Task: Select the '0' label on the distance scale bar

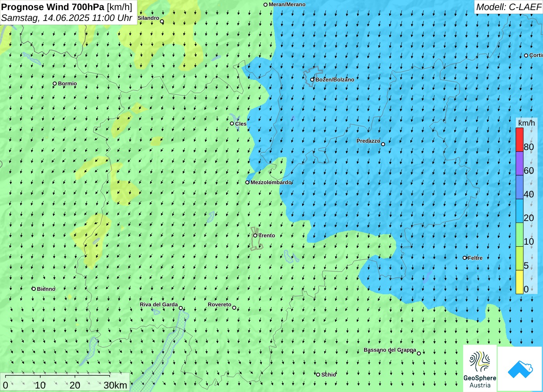Action: pos(5,385)
